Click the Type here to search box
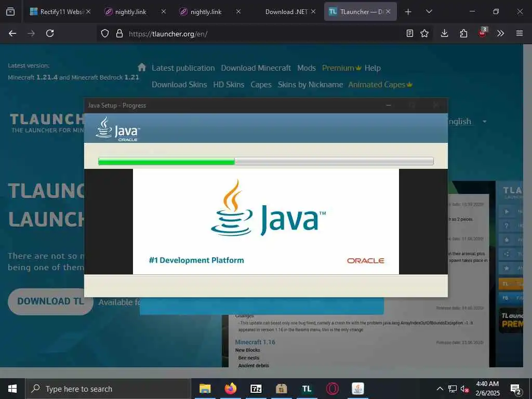 coord(108,389)
